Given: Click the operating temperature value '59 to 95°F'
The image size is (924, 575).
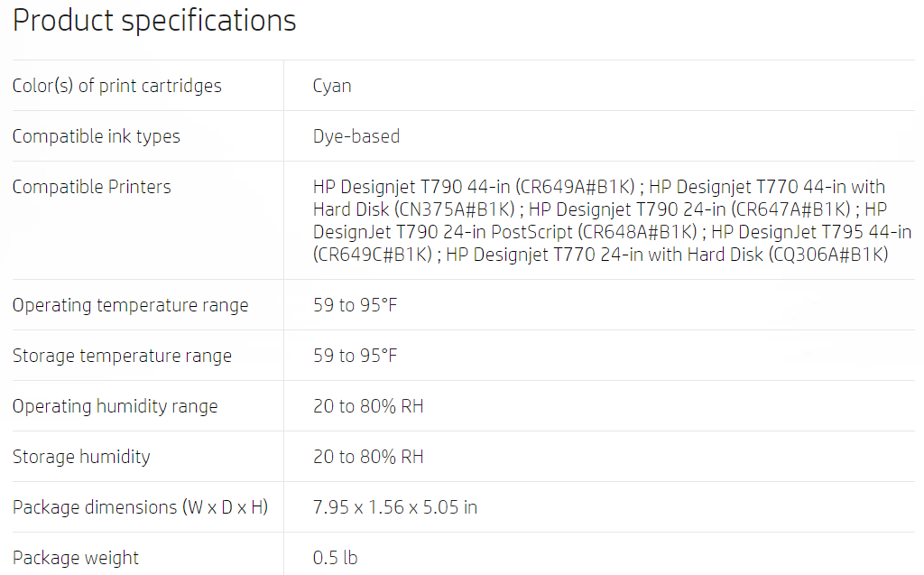Looking at the screenshot, I should (355, 305).
